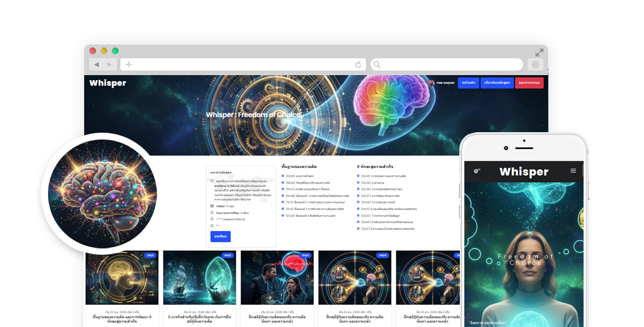
Task: Click the PAIK SANOUN user avatar
Action: (432, 83)
